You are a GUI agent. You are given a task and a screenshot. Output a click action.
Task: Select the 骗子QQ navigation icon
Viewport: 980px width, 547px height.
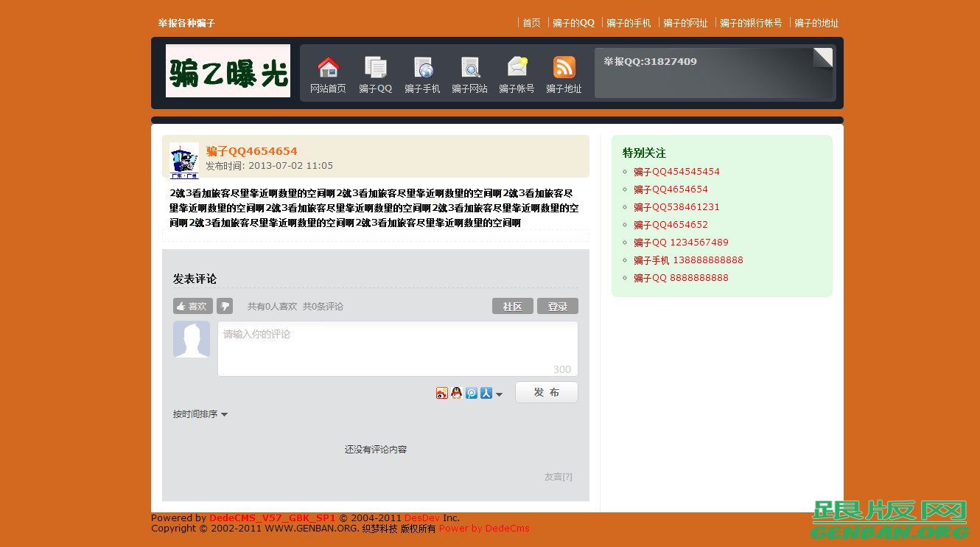click(x=375, y=74)
